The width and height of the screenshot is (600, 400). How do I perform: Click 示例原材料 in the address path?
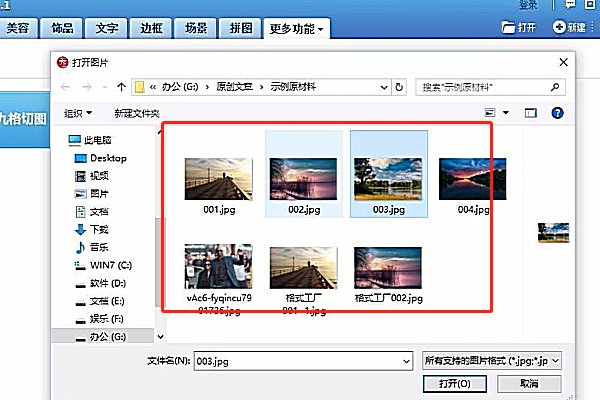(293, 87)
